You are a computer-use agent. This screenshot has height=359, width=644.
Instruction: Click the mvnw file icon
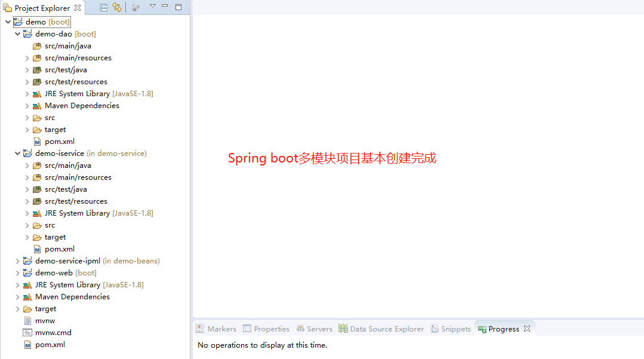coord(27,321)
